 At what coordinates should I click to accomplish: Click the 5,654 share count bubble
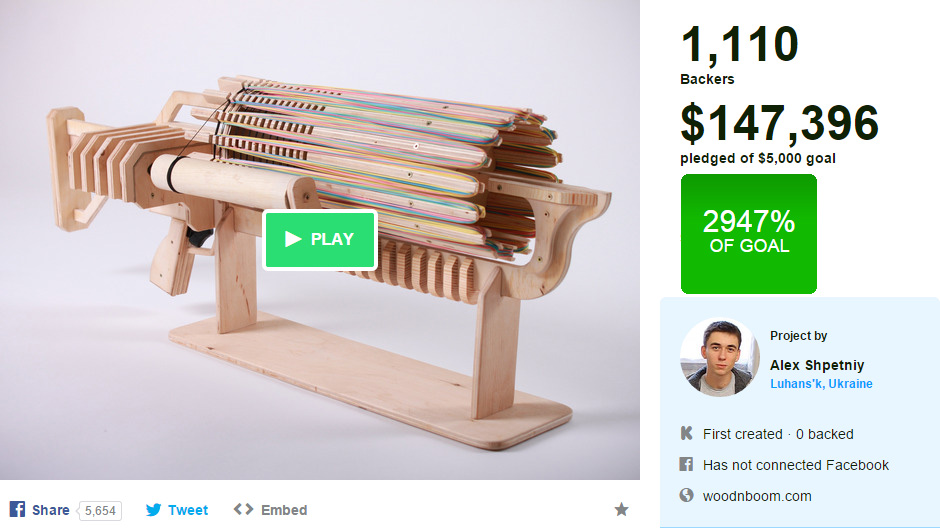click(100, 511)
